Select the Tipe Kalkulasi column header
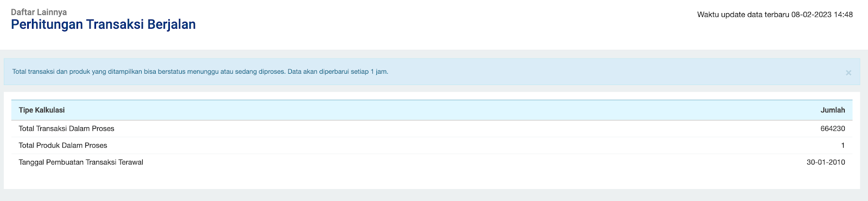Viewport: 868px width, 201px height. pyautogui.click(x=42, y=110)
